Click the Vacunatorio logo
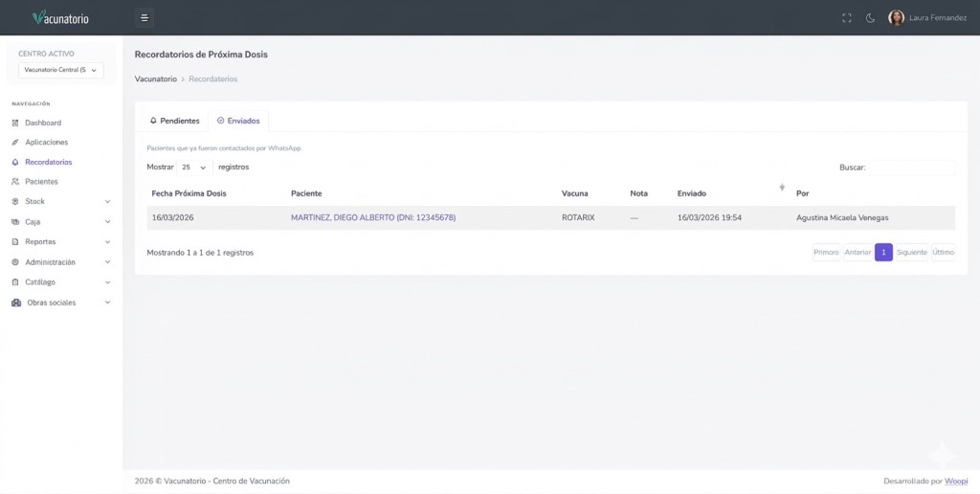This screenshot has height=494, width=980. coord(60,18)
